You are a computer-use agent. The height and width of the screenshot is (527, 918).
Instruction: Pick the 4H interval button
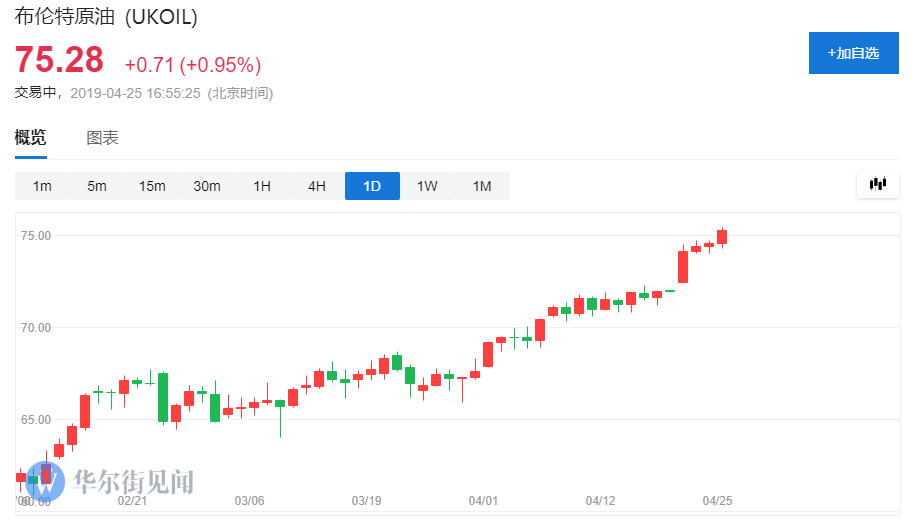[317, 186]
